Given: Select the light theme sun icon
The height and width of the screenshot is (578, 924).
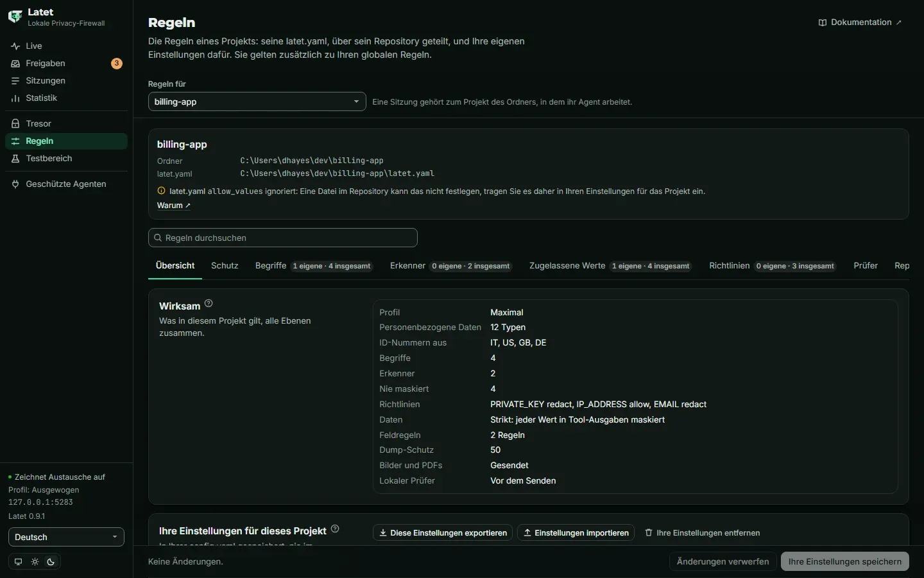Looking at the screenshot, I should point(35,562).
